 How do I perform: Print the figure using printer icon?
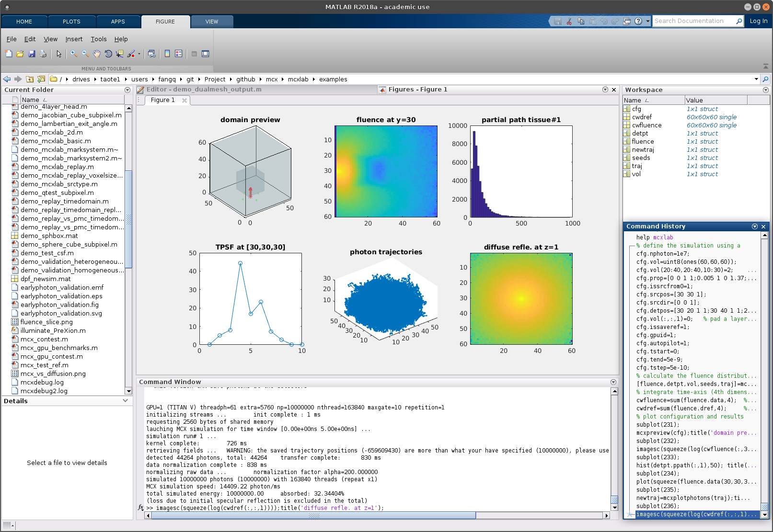[x=43, y=54]
